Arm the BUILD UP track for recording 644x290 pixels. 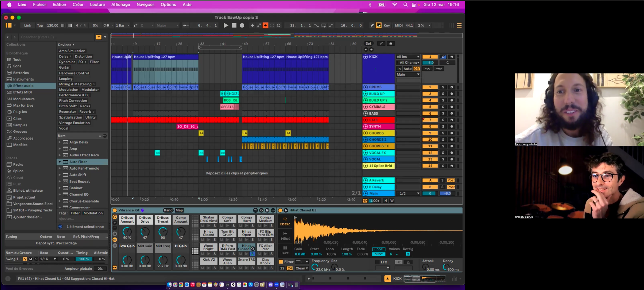click(x=452, y=94)
